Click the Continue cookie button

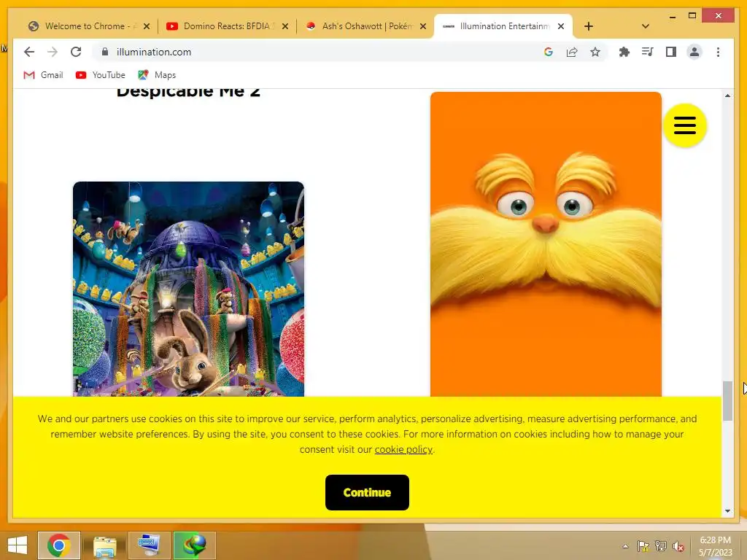367,492
